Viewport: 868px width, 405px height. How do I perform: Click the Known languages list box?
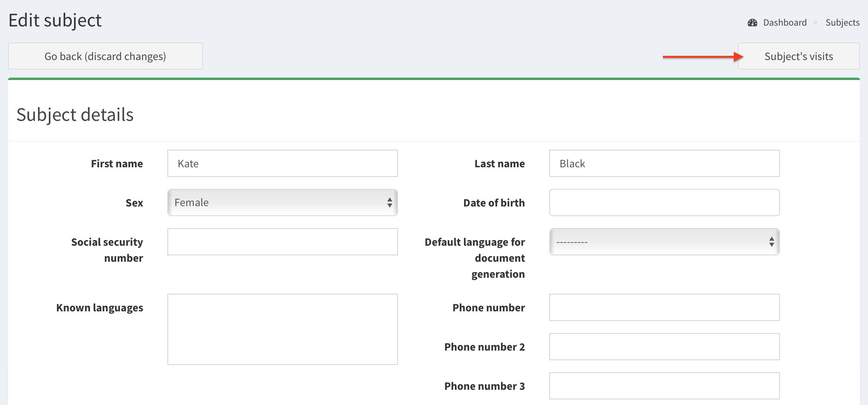[x=282, y=329]
